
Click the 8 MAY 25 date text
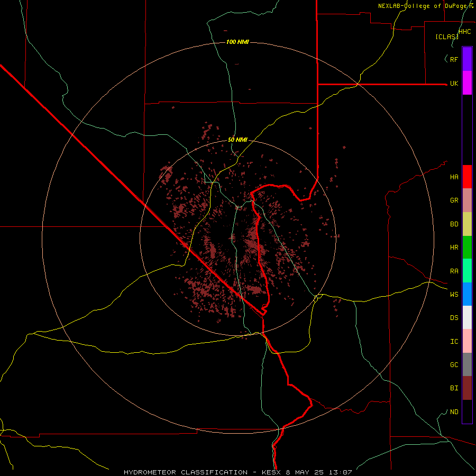coord(304,472)
